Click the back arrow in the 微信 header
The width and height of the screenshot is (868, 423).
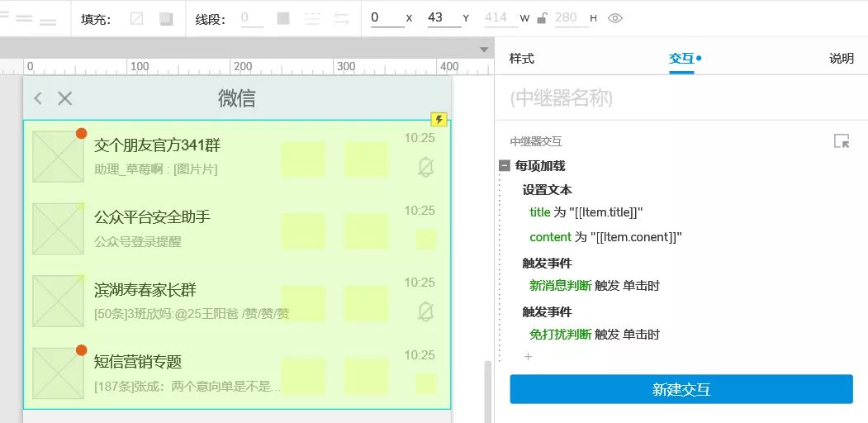38,98
